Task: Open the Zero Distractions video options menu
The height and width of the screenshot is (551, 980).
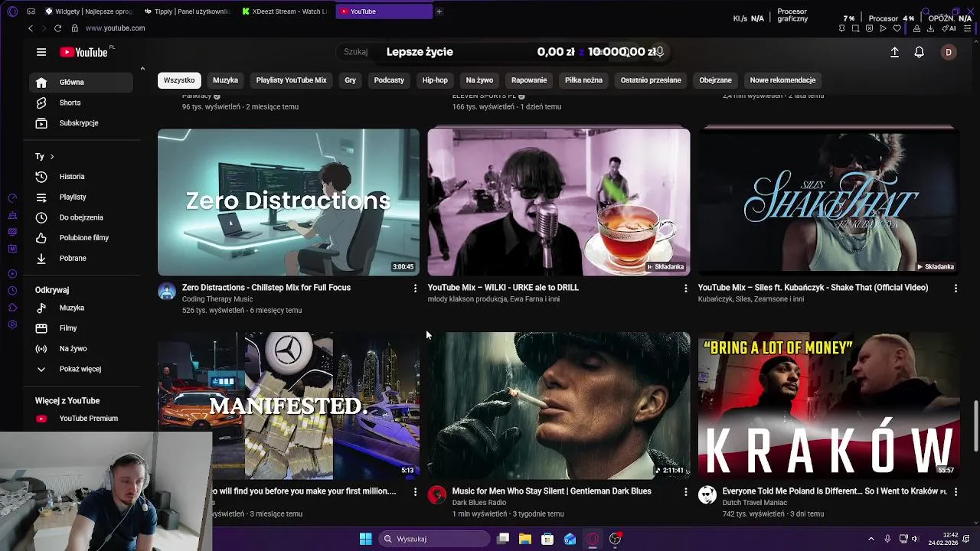Action: pyautogui.click(x=415, y=289)
